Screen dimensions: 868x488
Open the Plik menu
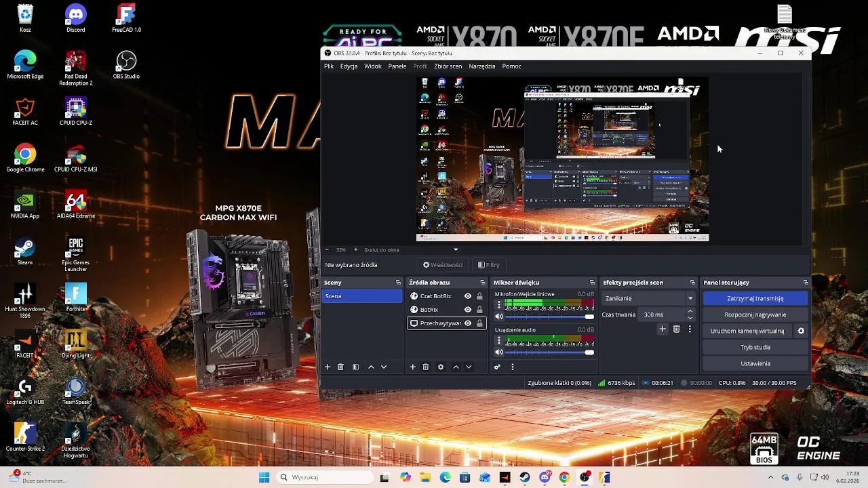(x=329, y=66)
